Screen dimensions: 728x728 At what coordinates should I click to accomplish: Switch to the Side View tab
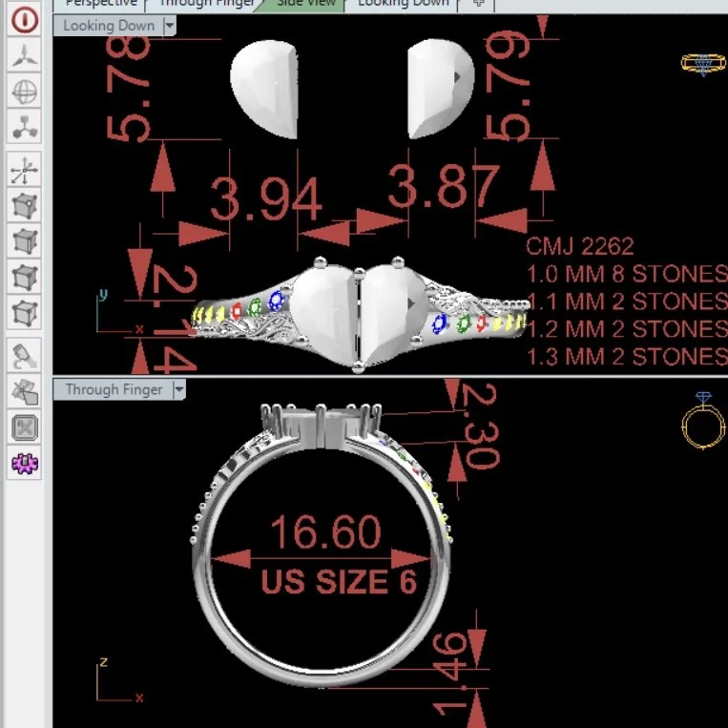click(x=306, y=4)
